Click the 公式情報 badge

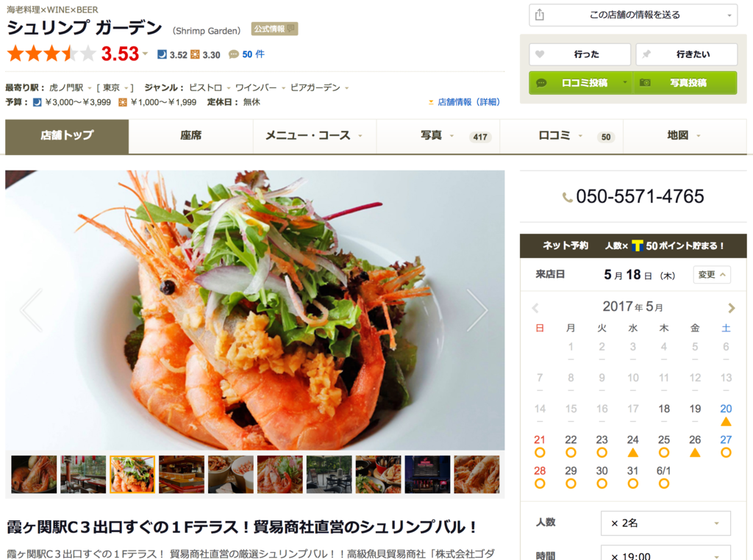(274, 29)
